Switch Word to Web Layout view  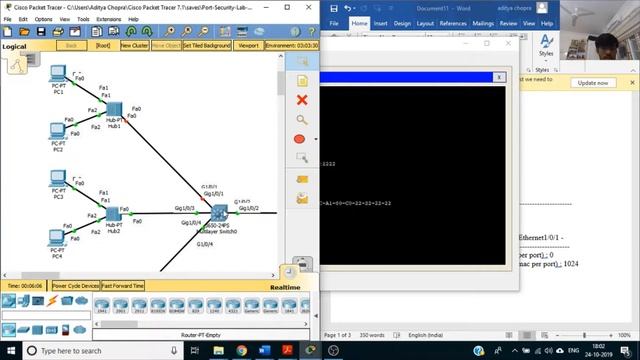544,335
